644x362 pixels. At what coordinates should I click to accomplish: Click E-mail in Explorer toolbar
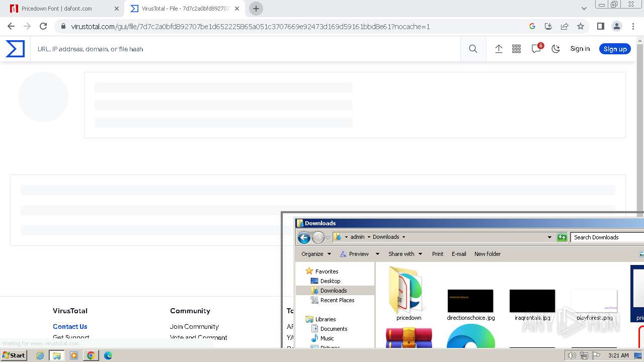pos(459,254)
